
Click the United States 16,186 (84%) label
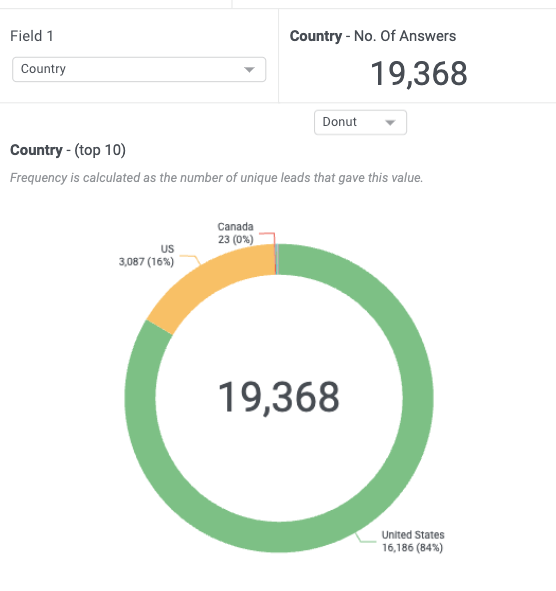coord(413,541)
